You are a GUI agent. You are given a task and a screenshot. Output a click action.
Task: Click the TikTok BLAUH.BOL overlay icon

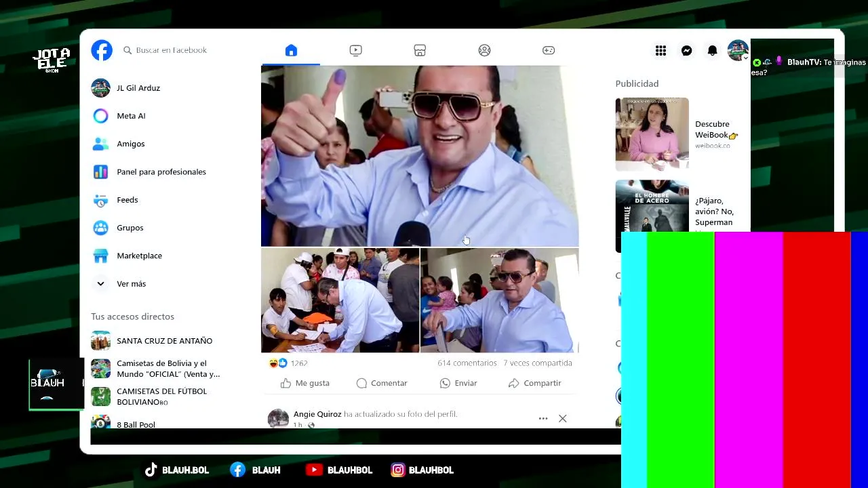151,470
